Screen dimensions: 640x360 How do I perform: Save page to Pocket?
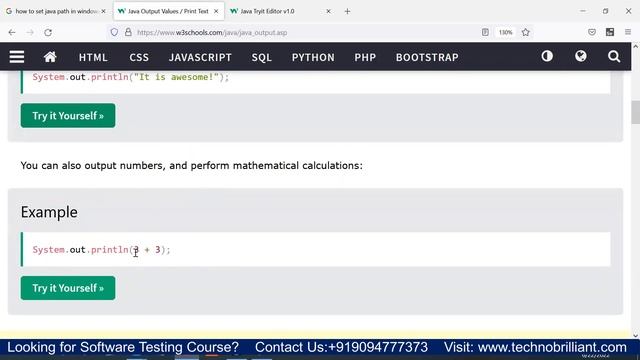pyautogui.click(x=592, y=32)
